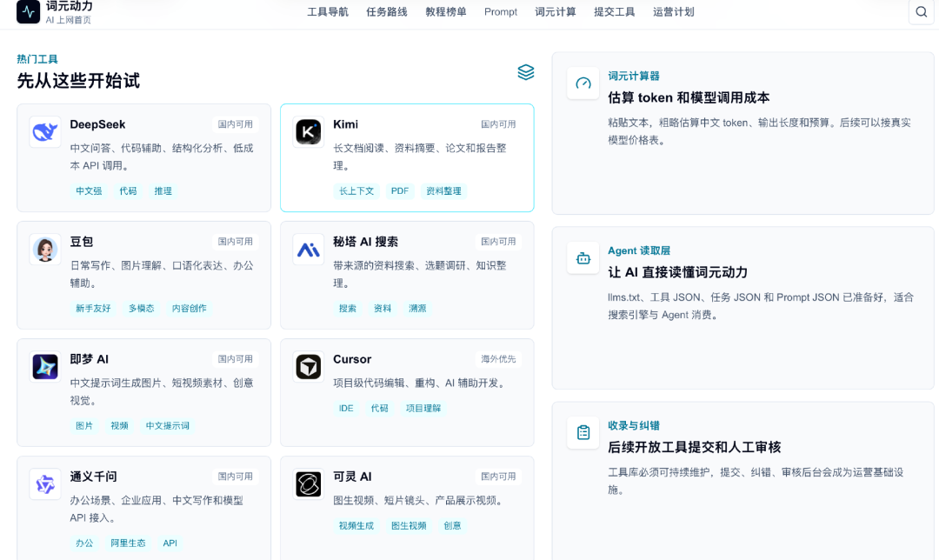Click the 推理 tag on DeepSeek
Screen dimensions: 939x560
click(163, 191)
